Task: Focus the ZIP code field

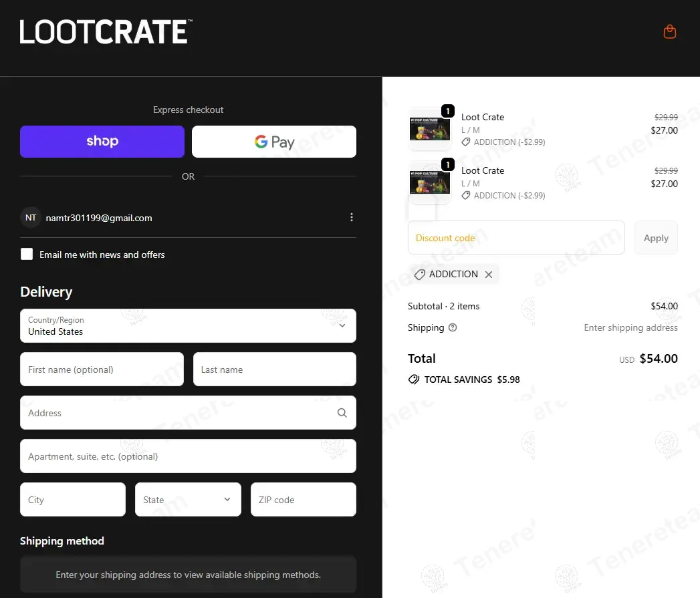Action: pyautogui.click(x=303, y=499)
